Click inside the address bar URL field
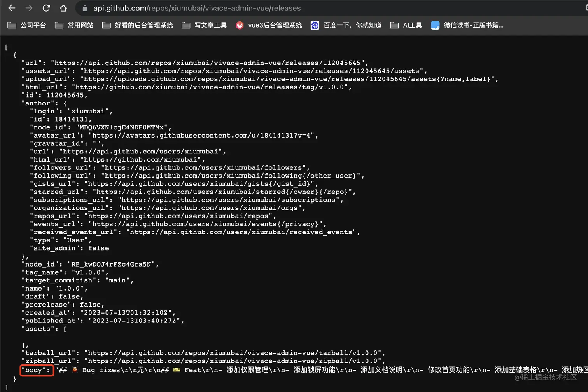This screenshot has height=392, width=588. (x=194, y=8)
